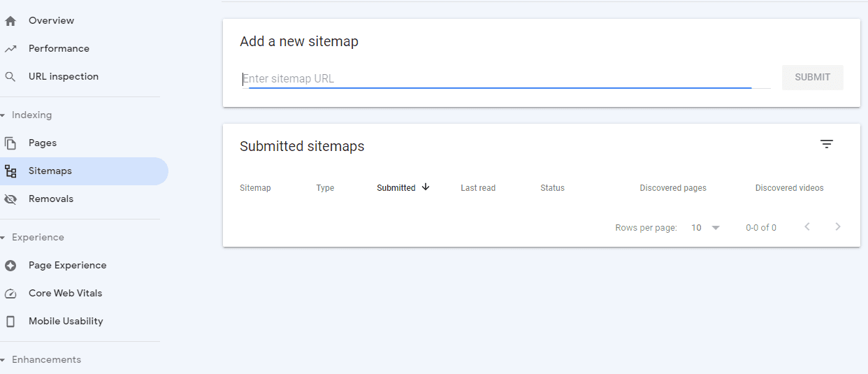Open the Page Experience icon
Viewport: 868px width, 374px height.
(x=10, y=266)
